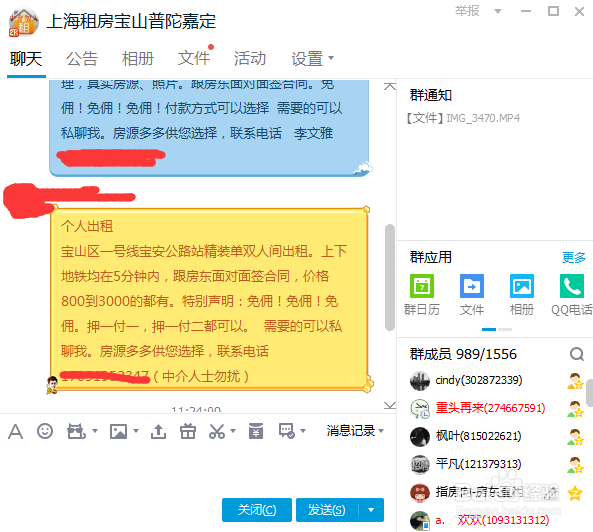Click the role badge next to 重头再来

pyautogui.click(x=575, y=409)
